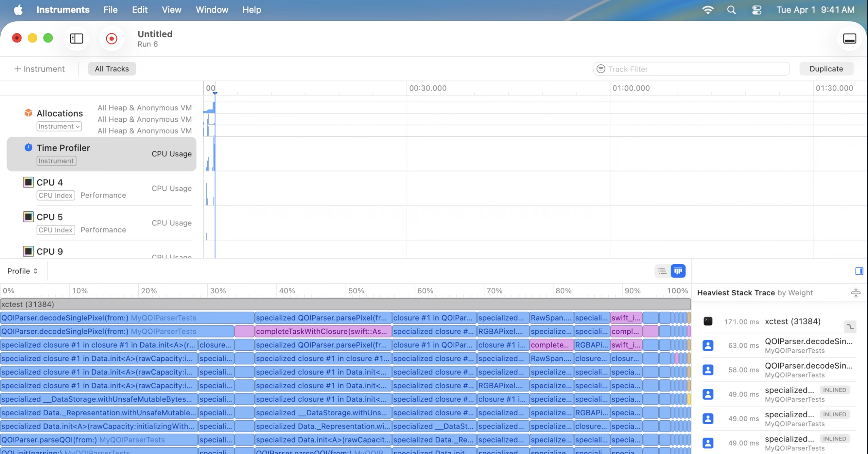Open the File menu
868x454 pixels.
[111, 10]
